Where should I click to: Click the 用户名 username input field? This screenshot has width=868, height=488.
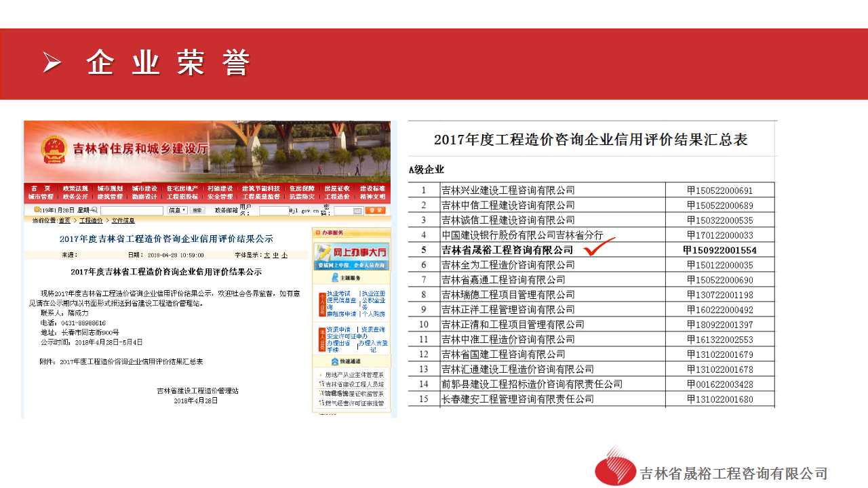pos(273,211)
